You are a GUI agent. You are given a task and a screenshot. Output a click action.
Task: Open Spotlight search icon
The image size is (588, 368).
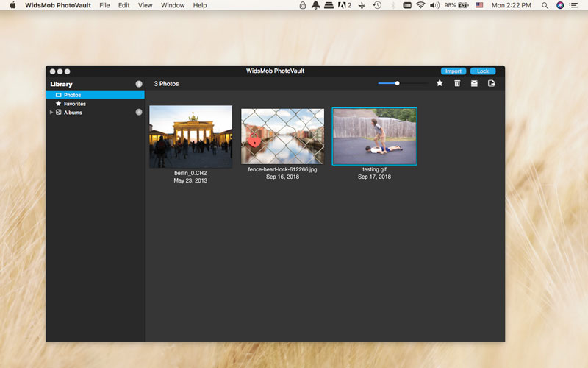545,5
